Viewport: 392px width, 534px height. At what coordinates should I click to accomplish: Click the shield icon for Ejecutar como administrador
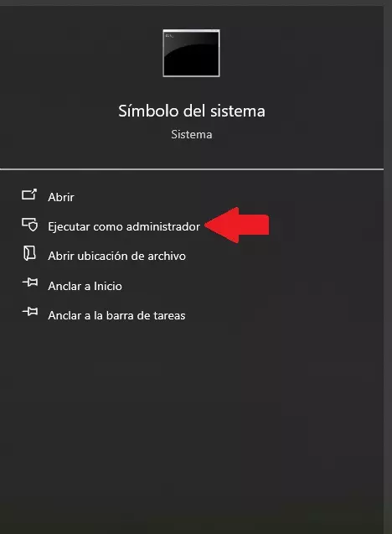(30, 225)
